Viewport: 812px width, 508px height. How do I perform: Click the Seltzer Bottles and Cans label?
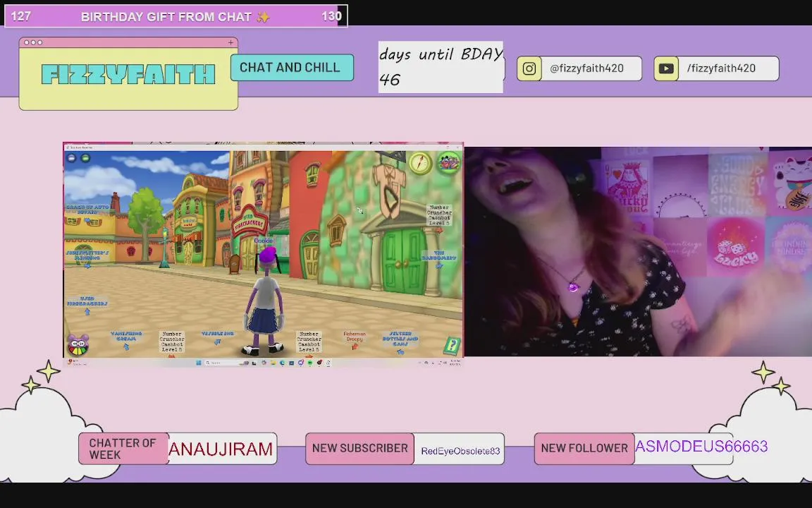400,339
